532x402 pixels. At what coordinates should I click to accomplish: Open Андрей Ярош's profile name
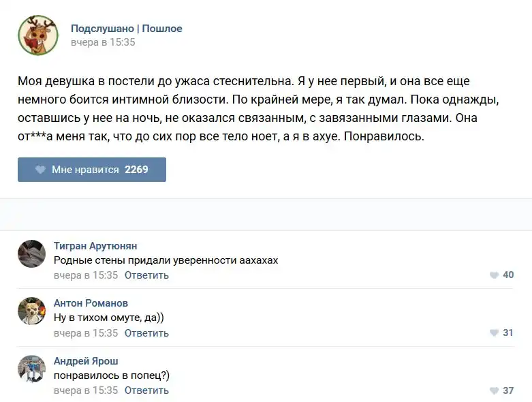point(86,361)
